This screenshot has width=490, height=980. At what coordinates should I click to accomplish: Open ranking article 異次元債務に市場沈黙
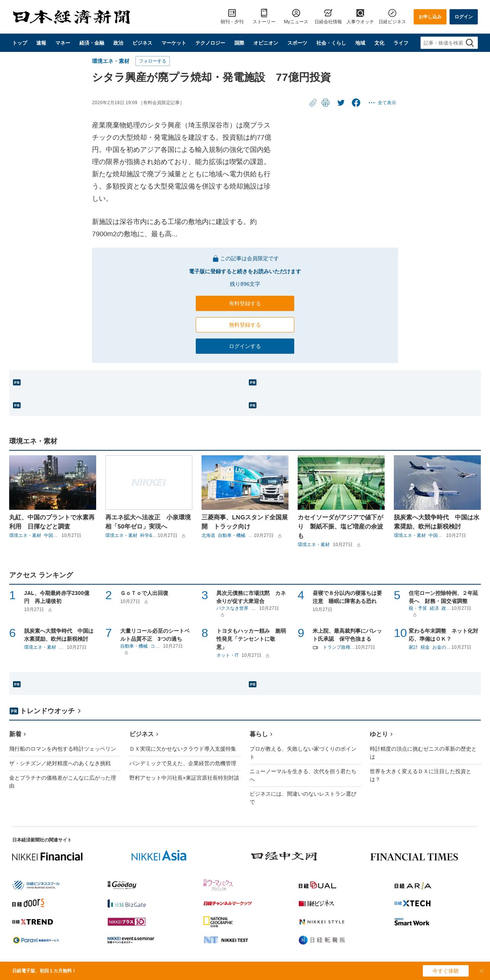point(251,597)
